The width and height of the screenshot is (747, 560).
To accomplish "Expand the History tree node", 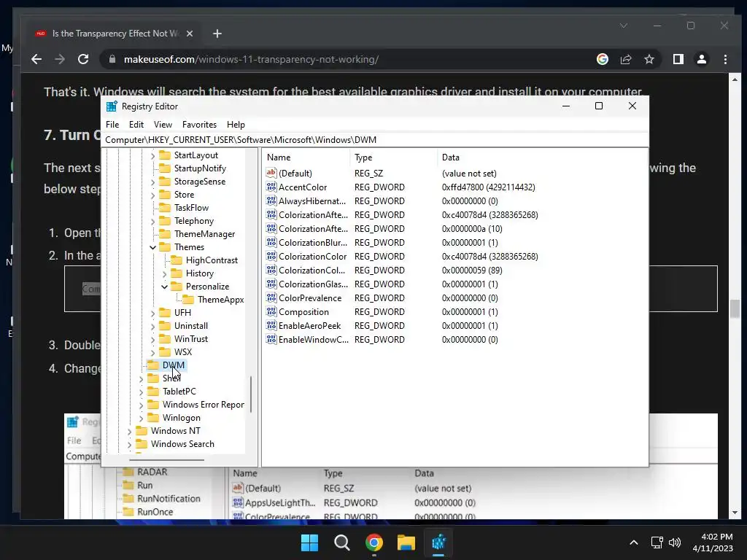I will [164, 274].
